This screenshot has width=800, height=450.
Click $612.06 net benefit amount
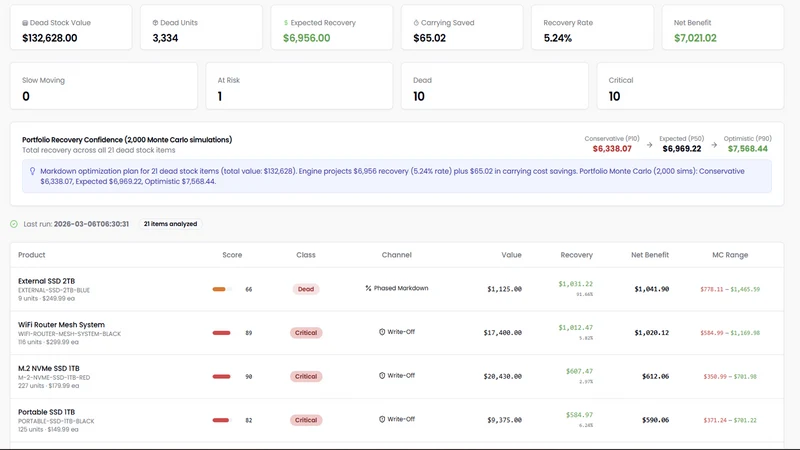656,377
